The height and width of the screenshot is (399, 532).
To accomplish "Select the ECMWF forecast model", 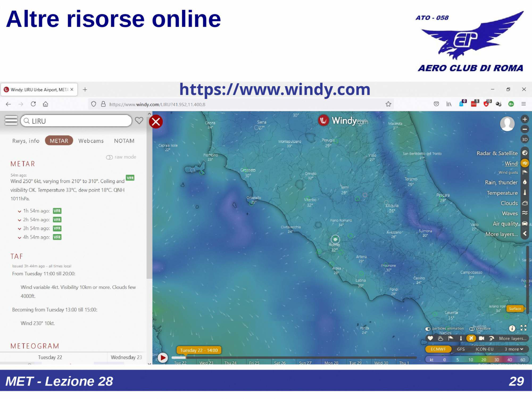I will pos(438,349).
